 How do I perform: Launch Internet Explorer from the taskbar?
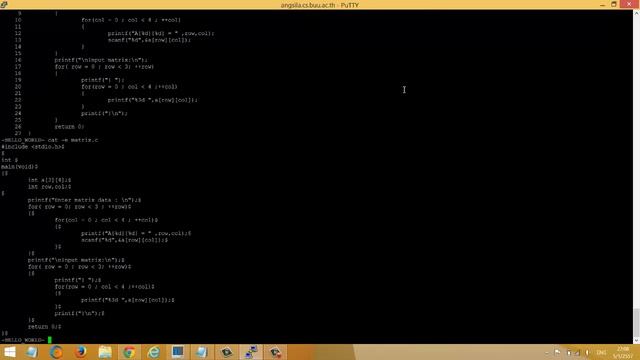point(153,352)
